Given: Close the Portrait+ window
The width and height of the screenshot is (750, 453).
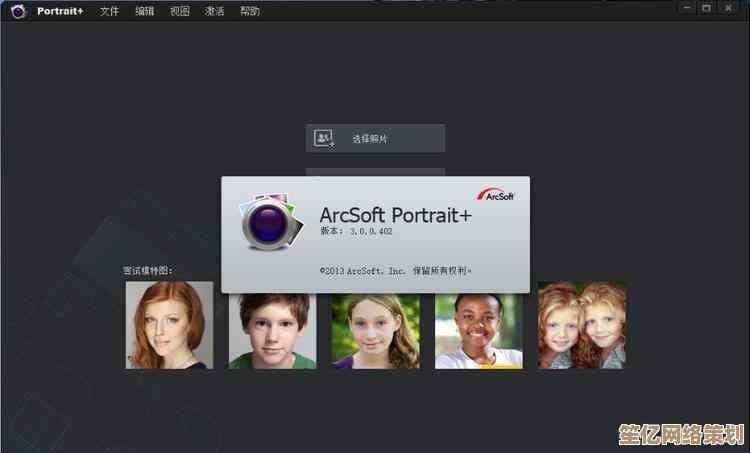Looking at the screenshot, I should 729,8.
